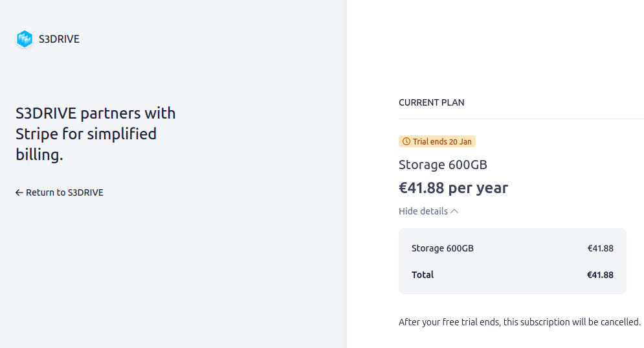Click the divider line under CURRENT PLAN
This screenshot has height=348, width=644.
point(521,119)
